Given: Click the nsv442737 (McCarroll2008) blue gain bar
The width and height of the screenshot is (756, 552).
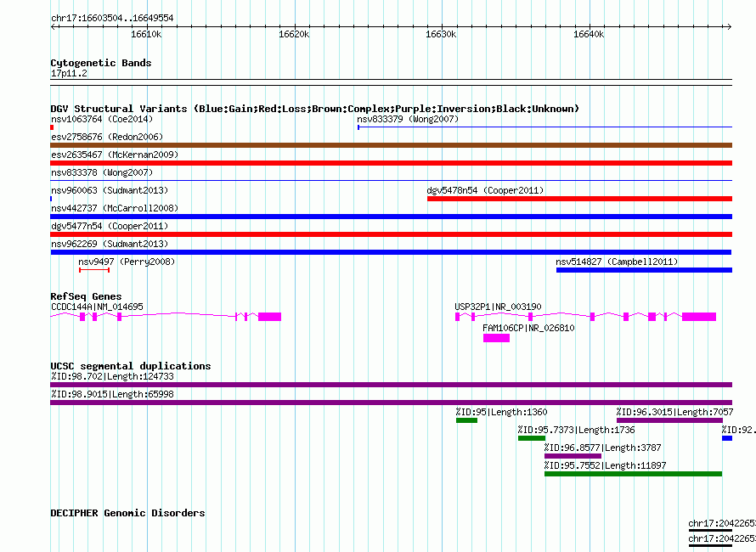Looking at the screenshot, I should click(391, 217).
